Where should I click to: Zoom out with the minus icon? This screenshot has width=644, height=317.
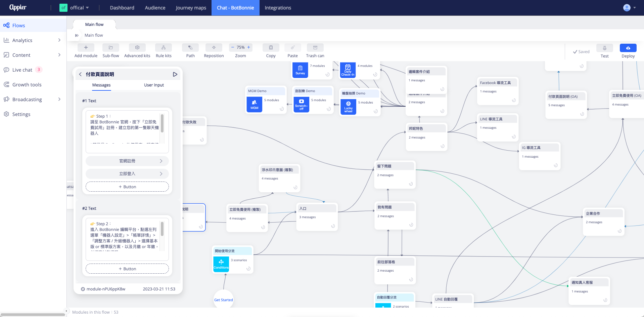point(232,47)
